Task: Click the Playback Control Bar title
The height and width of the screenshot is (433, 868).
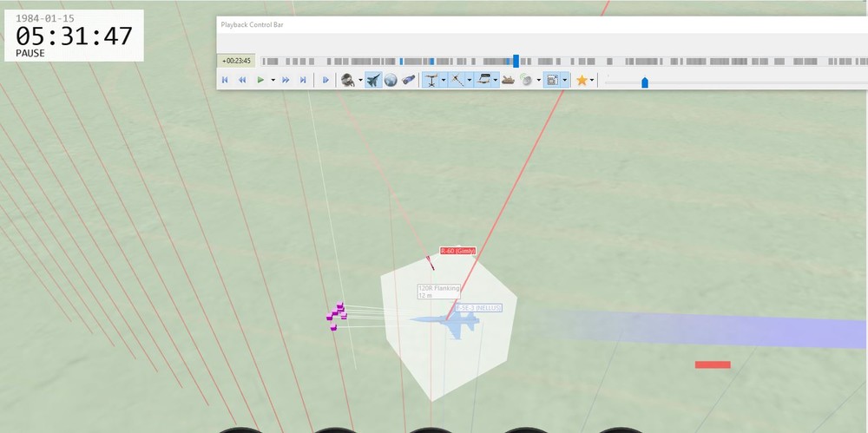Action: (252, 24)
